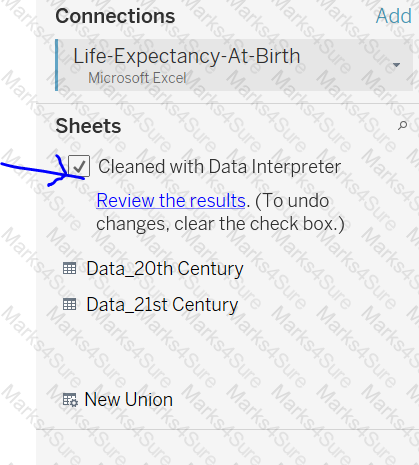Viewport: 419px width, 465px height.
Task: Click the blue connection indicator bar
Action: tap(57, 65)
